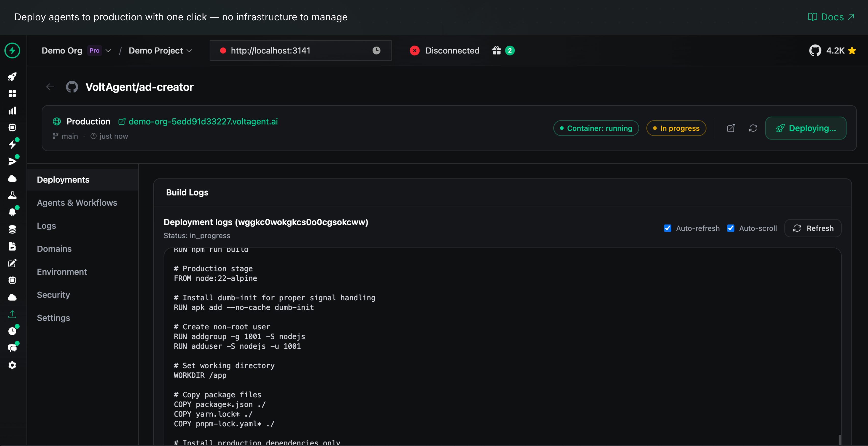Viewport: 868px width, 446px height.
Task: Expand the clock history control in URL bar
Action: pos(376,50)
